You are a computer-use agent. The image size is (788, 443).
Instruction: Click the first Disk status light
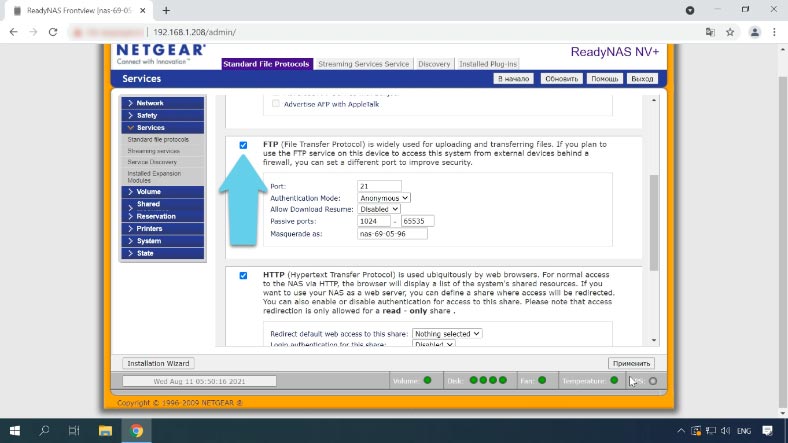point(473,381)
